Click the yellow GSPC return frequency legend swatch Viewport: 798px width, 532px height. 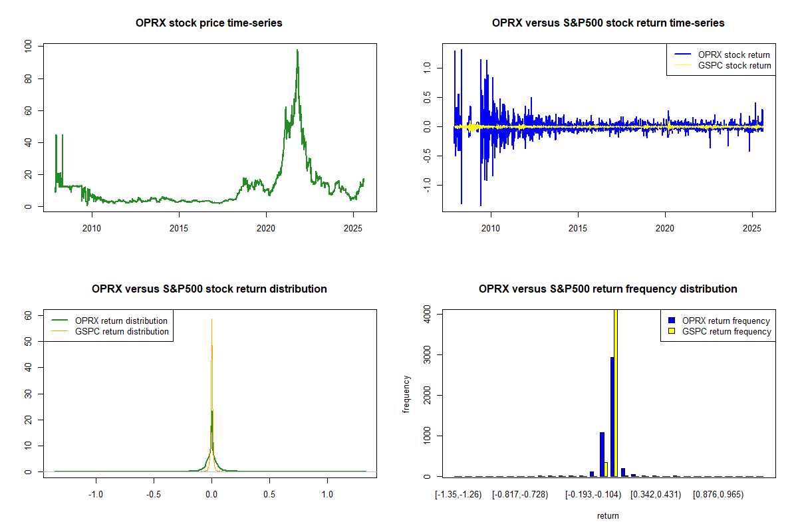672,331
